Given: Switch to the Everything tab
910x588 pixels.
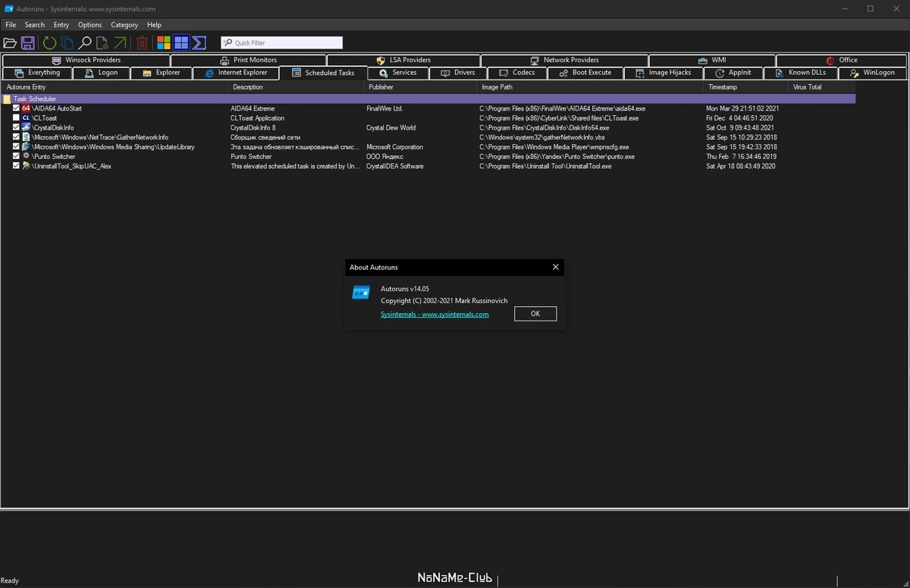Looking at the screenshot, I should [x=37, y=73].
